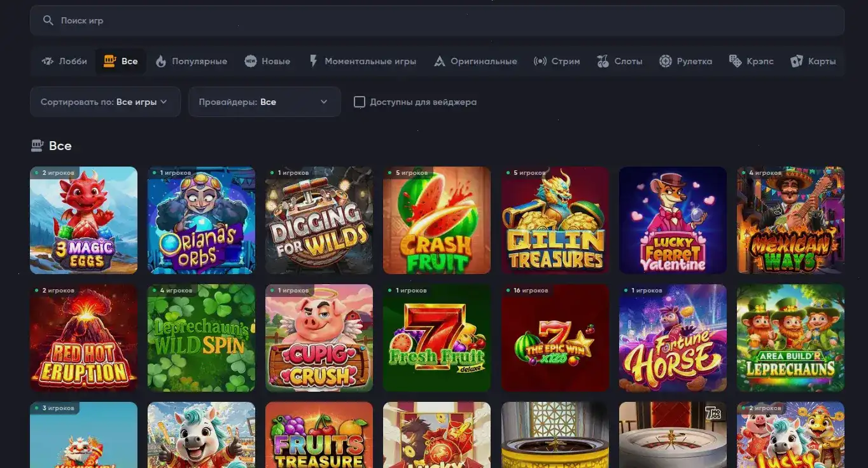Open the Новые games section
Viewport: 868px width, 468px height.
(x=267, y=61)
